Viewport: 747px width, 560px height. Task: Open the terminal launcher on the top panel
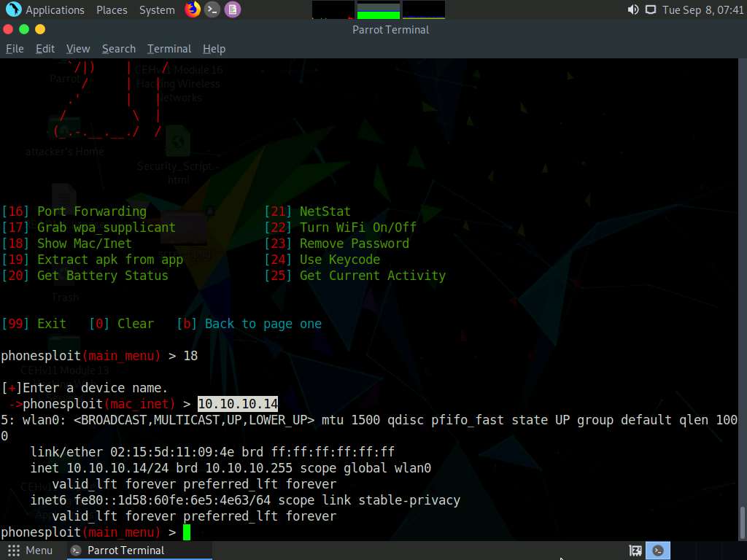pos(212,9)
